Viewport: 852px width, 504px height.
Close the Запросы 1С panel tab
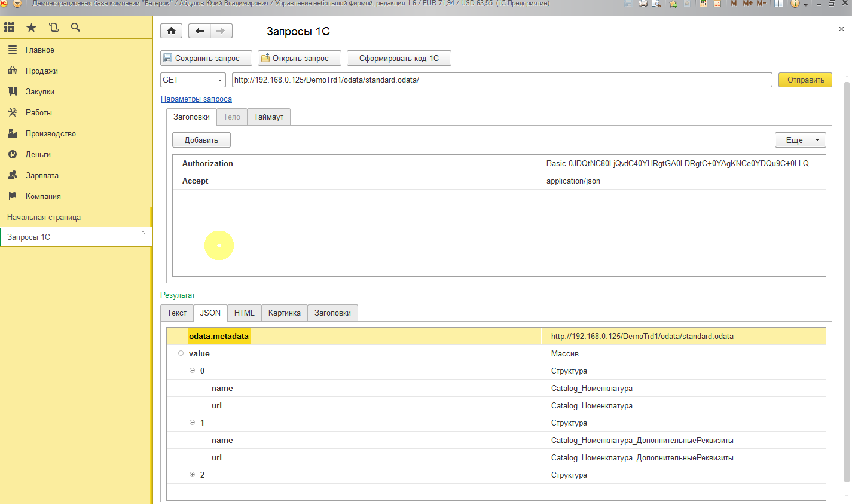[x=143, y=232]
